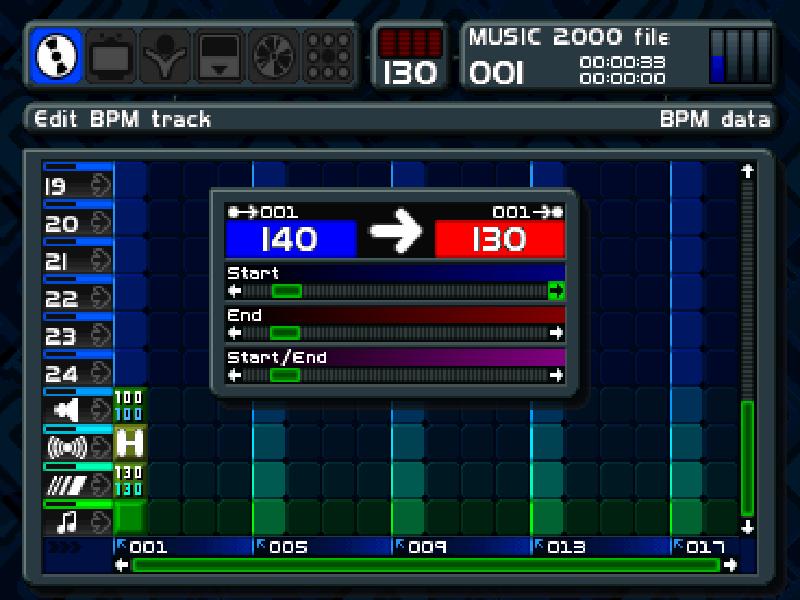Toggle round arrow icon on track 22

click(101, 297)
